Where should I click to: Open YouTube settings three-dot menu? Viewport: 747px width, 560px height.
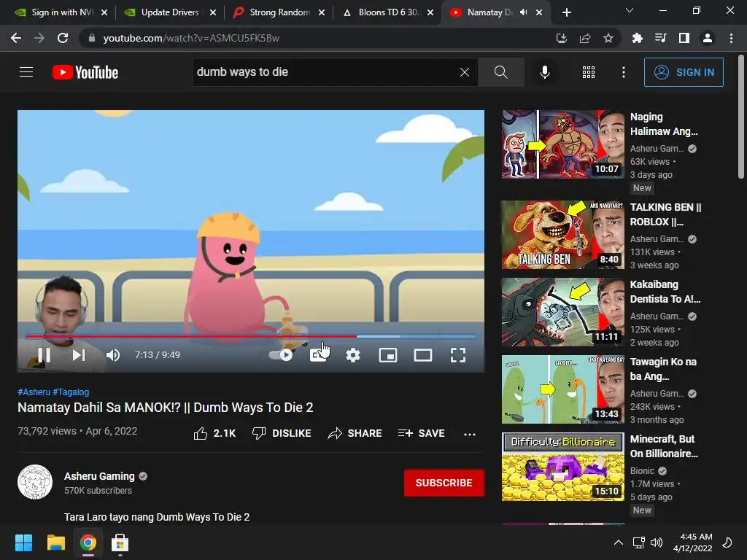(624, 72)
